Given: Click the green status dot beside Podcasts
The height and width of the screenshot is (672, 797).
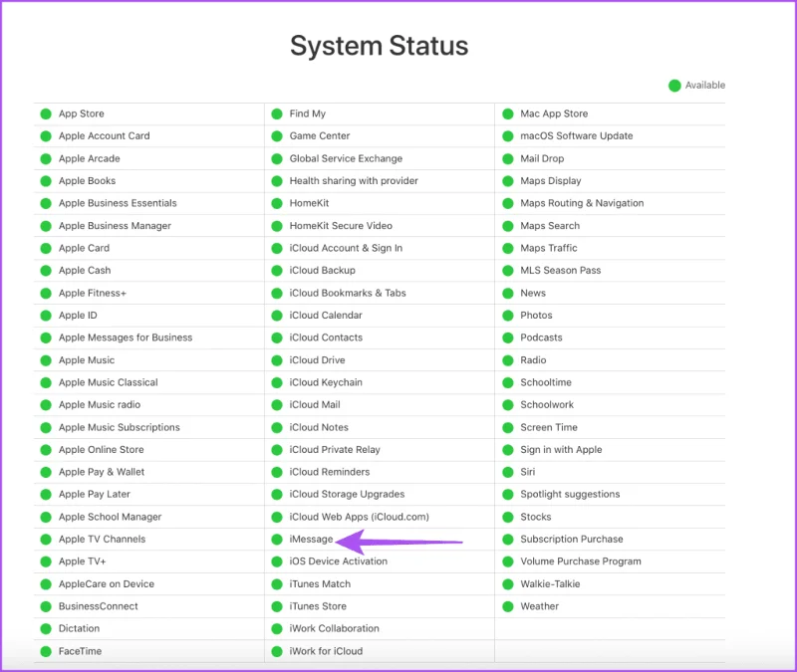Looking at the screenshot, I should coord(507,337).
